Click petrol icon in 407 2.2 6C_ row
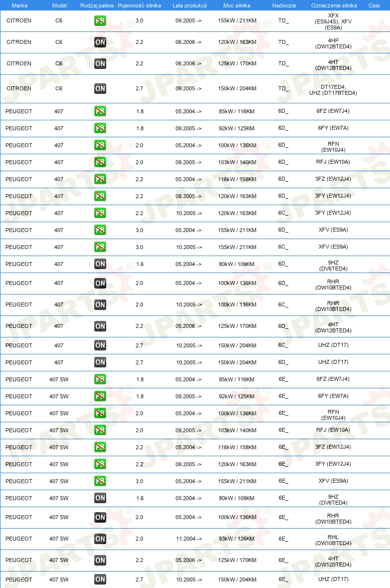This screenshot has height=588, width=390. 100,213
